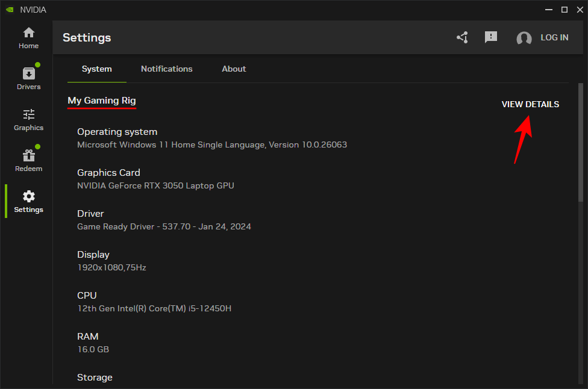Maximize the NVIDIA window
Image resolution: width=588 pixels, height=389 pixels.
coord(565,10)
